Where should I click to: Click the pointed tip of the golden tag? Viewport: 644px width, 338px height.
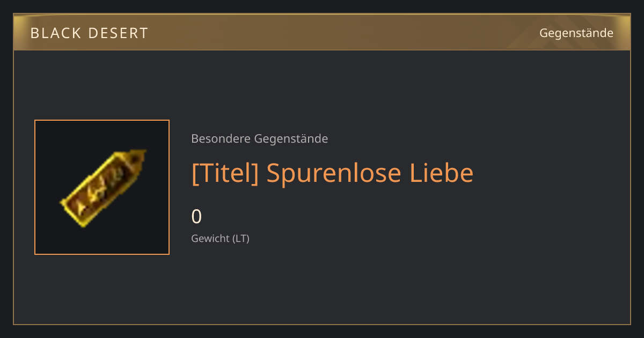pyautogui.click(x=138, y=157)
